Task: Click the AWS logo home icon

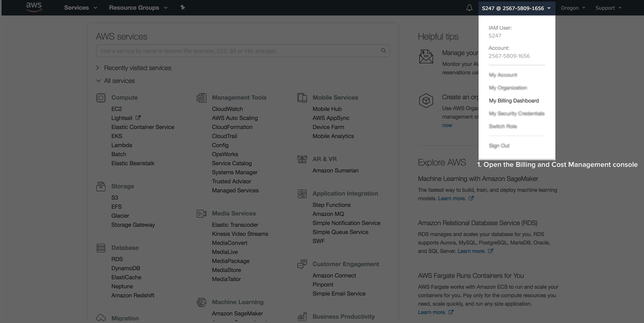Action: tap(34, 7)
